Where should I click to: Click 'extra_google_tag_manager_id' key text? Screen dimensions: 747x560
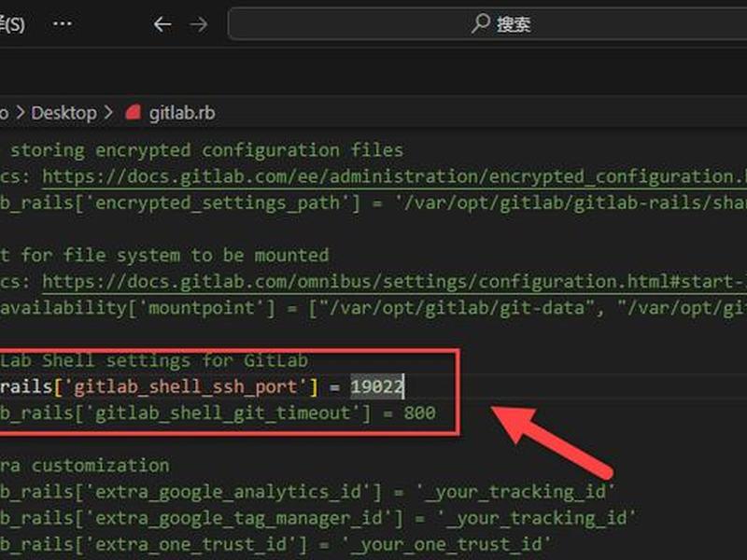(x=239, y=518)
